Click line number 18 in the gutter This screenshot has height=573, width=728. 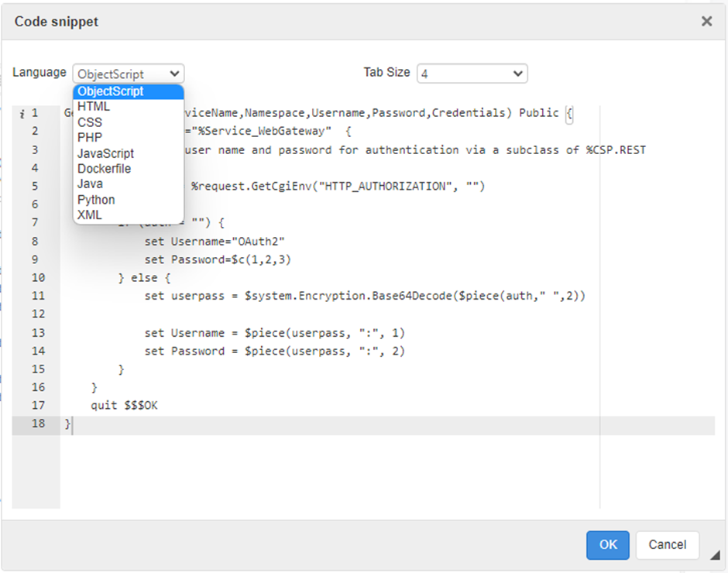pos(37,424)
